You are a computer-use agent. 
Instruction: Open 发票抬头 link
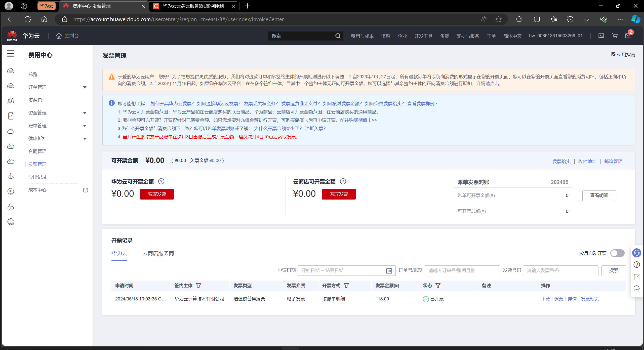click(561, 161)
